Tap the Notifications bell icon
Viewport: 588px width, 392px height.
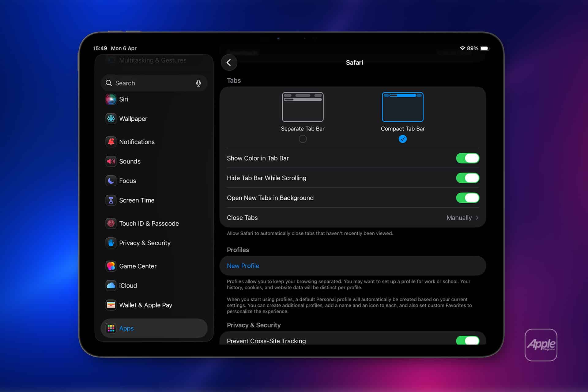(x=111, y=142)
